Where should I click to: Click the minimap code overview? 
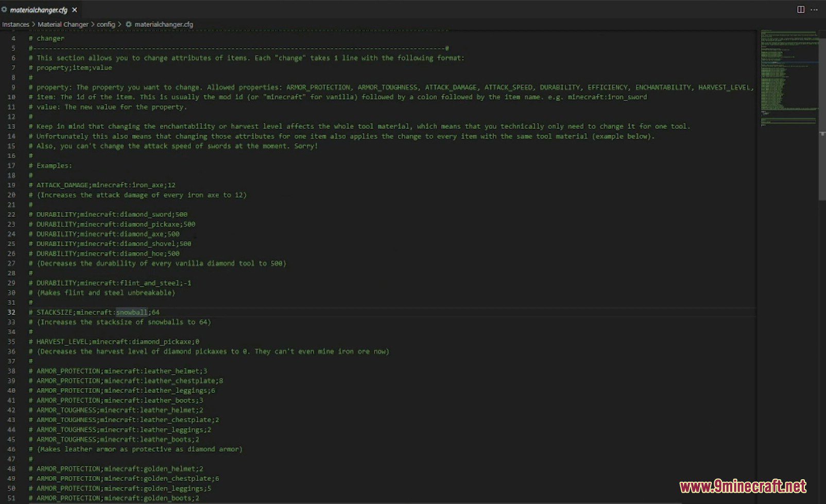[789, 77]
